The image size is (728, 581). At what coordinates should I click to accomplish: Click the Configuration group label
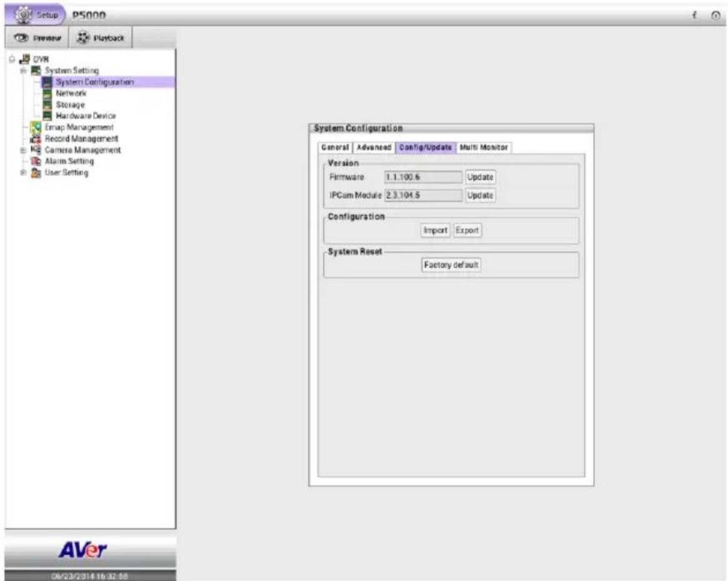click(x=356, y=216)
